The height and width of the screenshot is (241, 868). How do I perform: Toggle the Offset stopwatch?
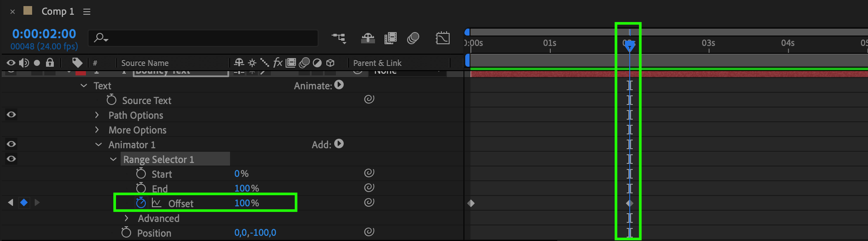[141, 203]
